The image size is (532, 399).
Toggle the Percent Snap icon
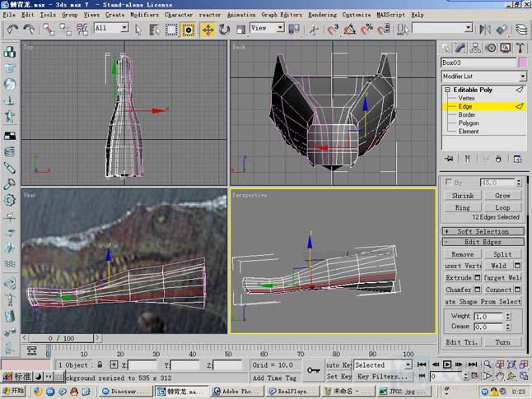click(x=366, y=30)
